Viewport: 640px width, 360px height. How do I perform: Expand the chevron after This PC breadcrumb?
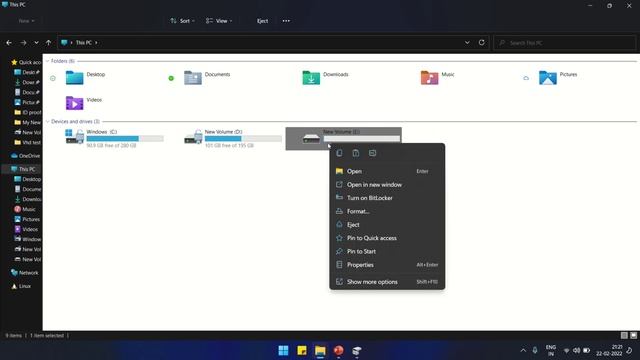tap(96, 42)
